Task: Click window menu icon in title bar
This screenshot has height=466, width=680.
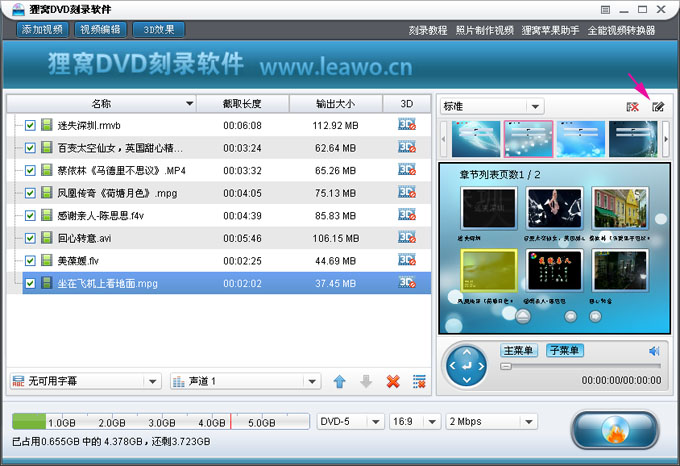Action: coord(605,10)
